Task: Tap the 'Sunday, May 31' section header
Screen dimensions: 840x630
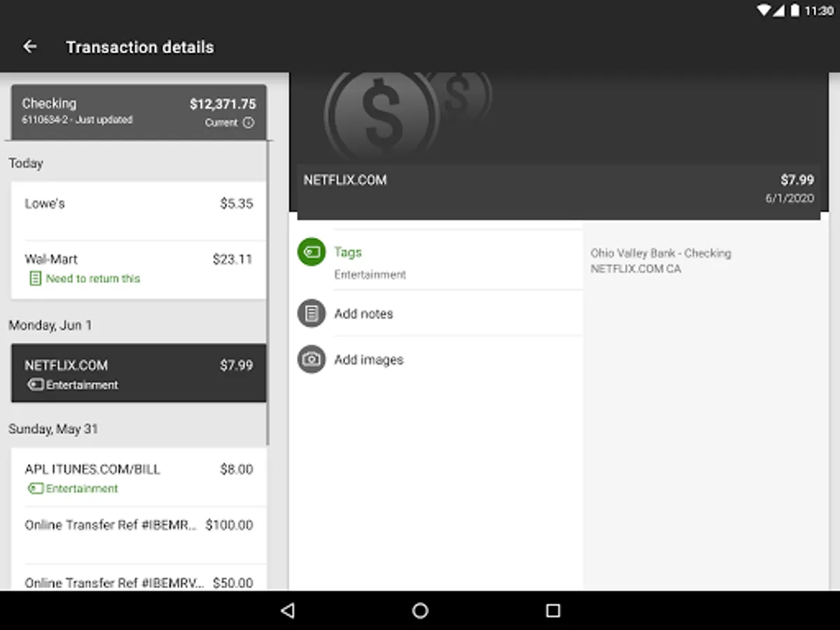Action: pos(53,429)
